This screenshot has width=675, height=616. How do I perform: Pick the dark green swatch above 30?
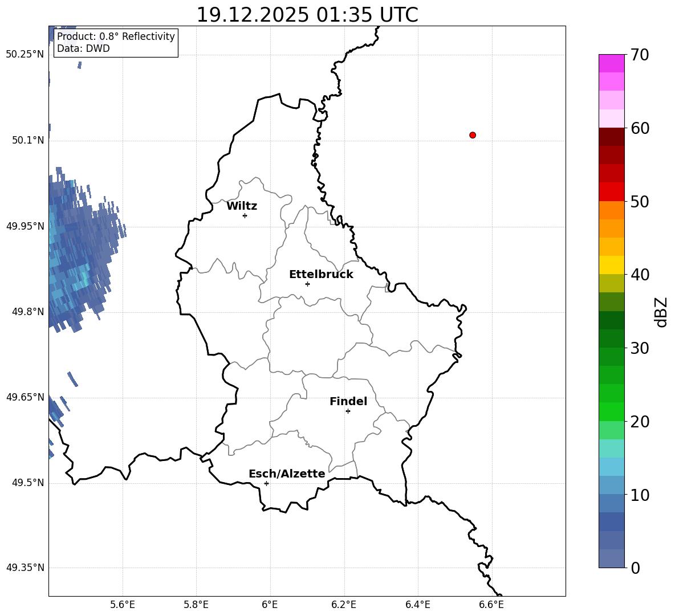pyautogui.click(x=611, y=338)
